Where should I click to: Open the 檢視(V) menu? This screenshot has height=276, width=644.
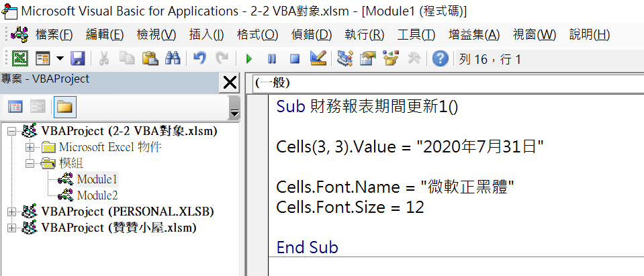[156, 35]
